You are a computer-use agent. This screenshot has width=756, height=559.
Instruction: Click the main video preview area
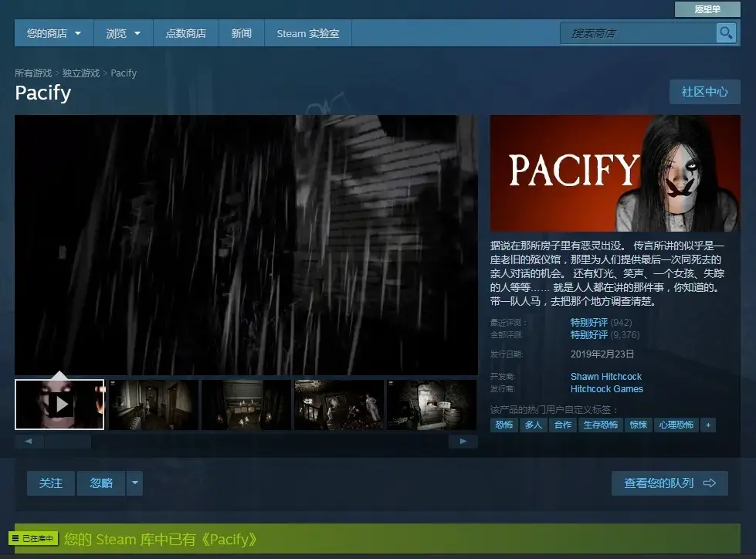pyautogui.click(x=246, y=245)
